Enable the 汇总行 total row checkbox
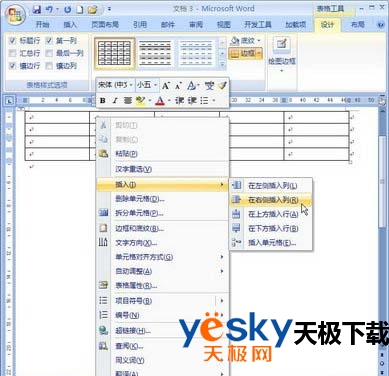 pyautogui.click(x=12, y=53)
